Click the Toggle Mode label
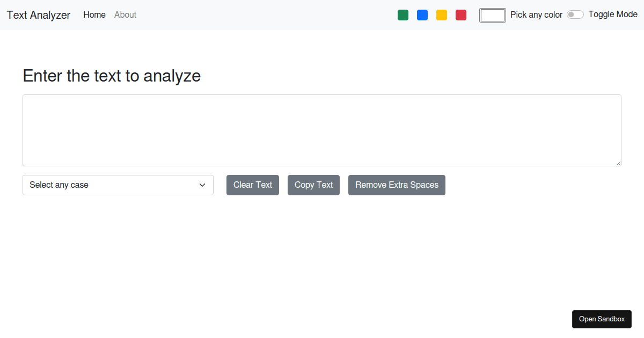The height and width of the screenshot is (338, 644). (x=612, y=14)
